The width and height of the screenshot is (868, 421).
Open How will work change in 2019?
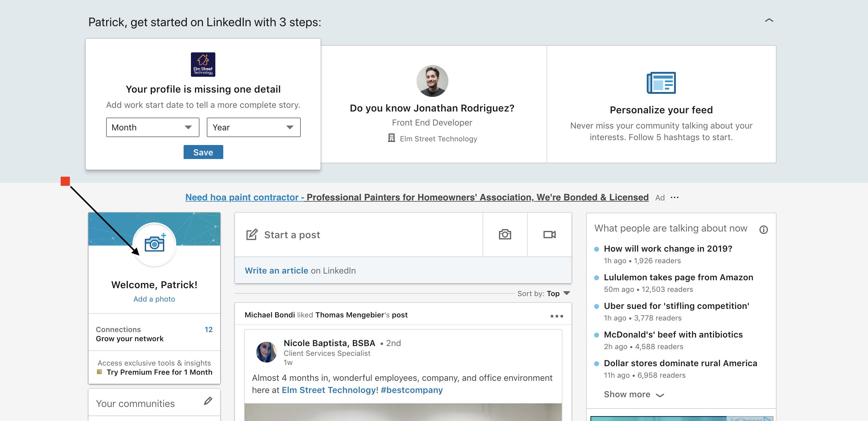click(668, 249)
